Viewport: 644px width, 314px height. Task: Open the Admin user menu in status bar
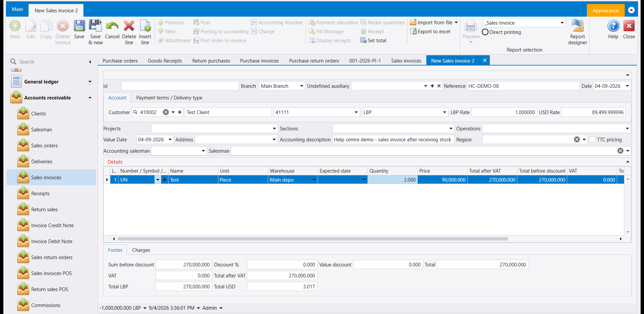click(212, 308)
